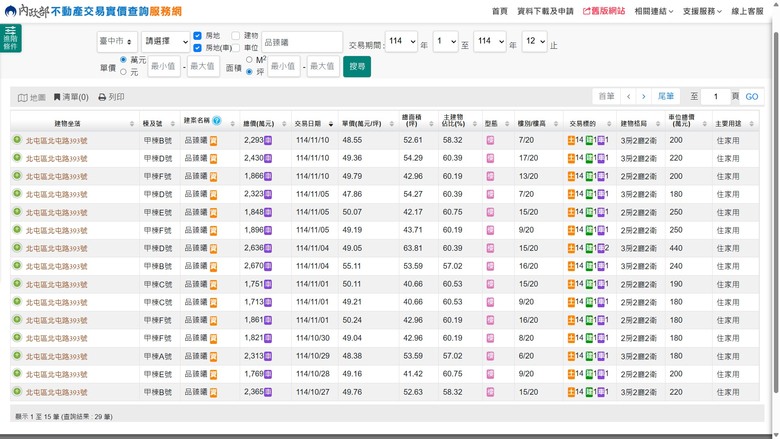780x439 pixels.
Task: Select the 元 unit price radio
Action: pos(123,72)
